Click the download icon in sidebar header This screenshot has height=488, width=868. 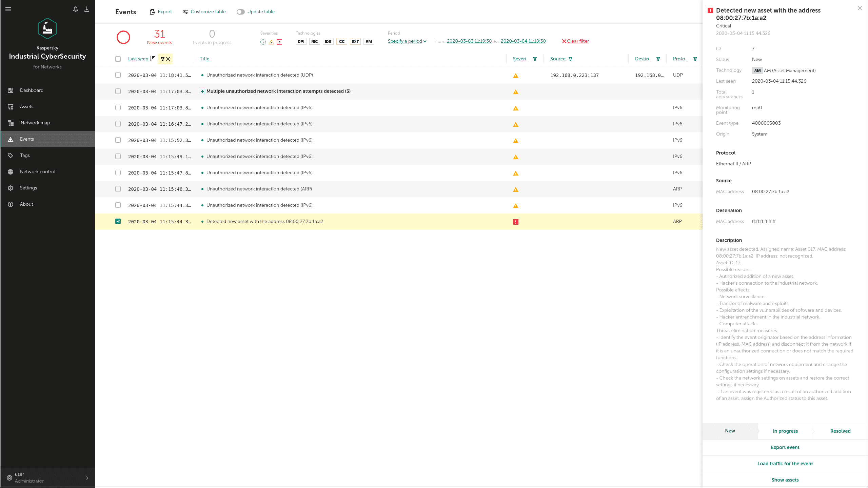pos(87,9)
